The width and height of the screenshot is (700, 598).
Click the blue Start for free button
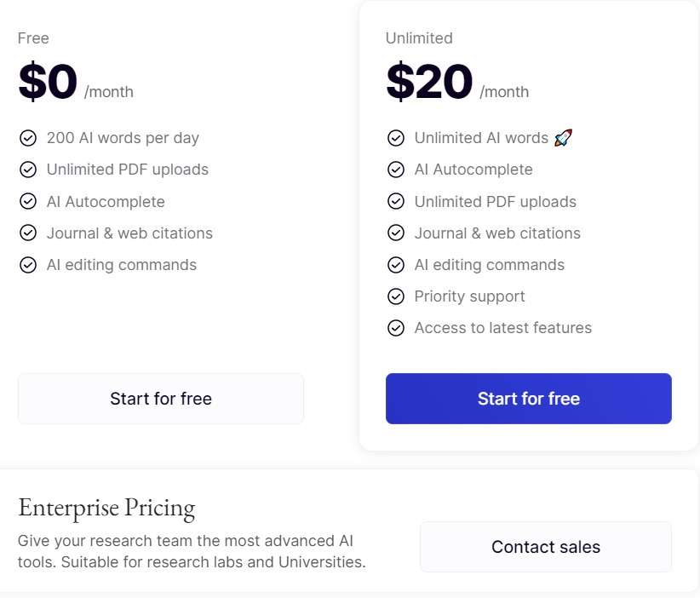point(529,399)
